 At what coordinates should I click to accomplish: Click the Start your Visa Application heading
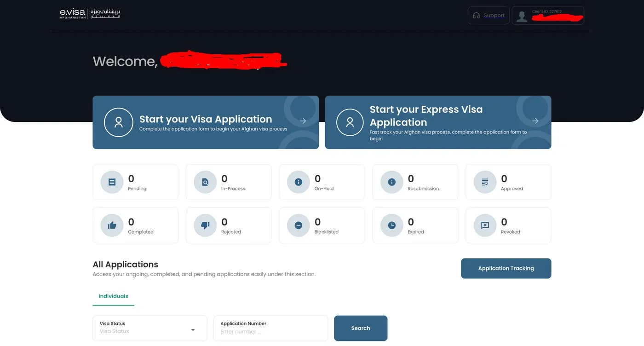(x=206, y=119)
